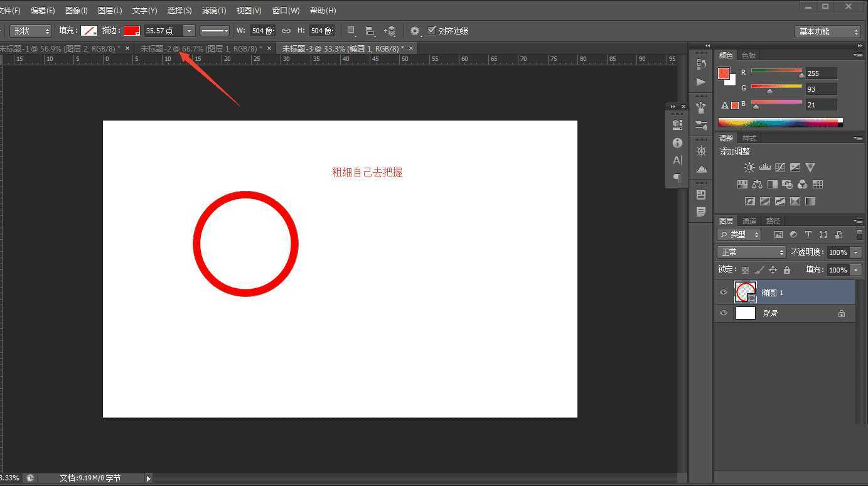This screenshot has height=486, width=868.
Task: Open the gear geometry options
Action: [x=415, y=31]
